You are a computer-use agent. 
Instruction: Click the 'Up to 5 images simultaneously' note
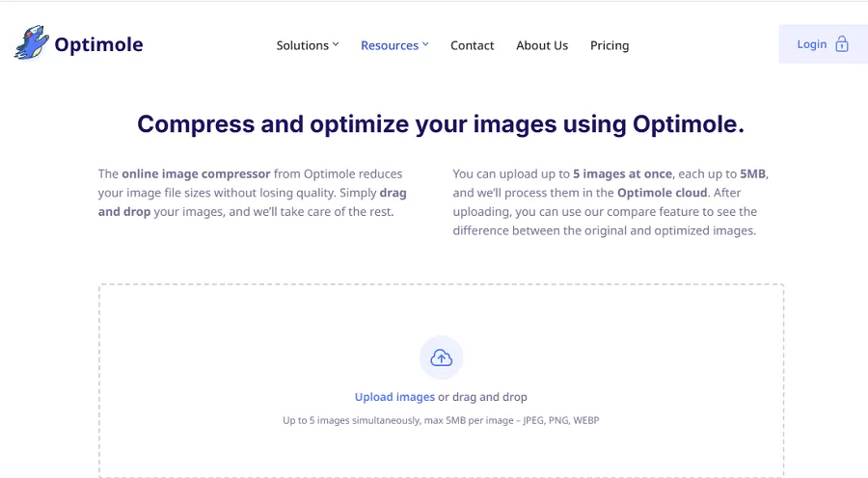click(x=441, y=420)
